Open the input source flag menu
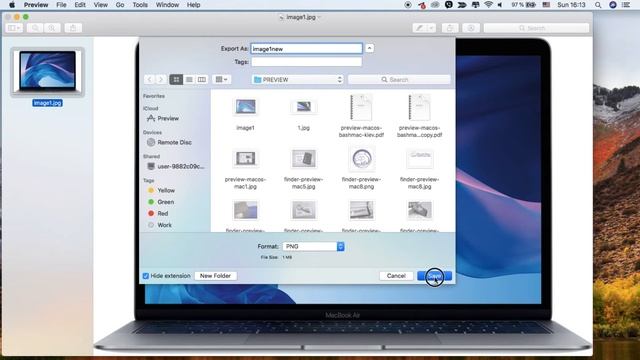 (x=546, y=5)
